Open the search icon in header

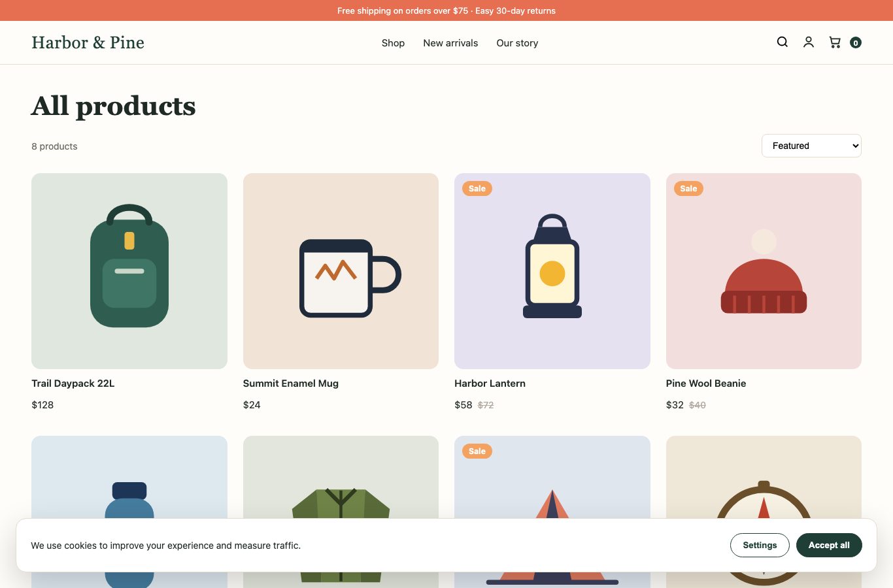[x=782, y=42]
